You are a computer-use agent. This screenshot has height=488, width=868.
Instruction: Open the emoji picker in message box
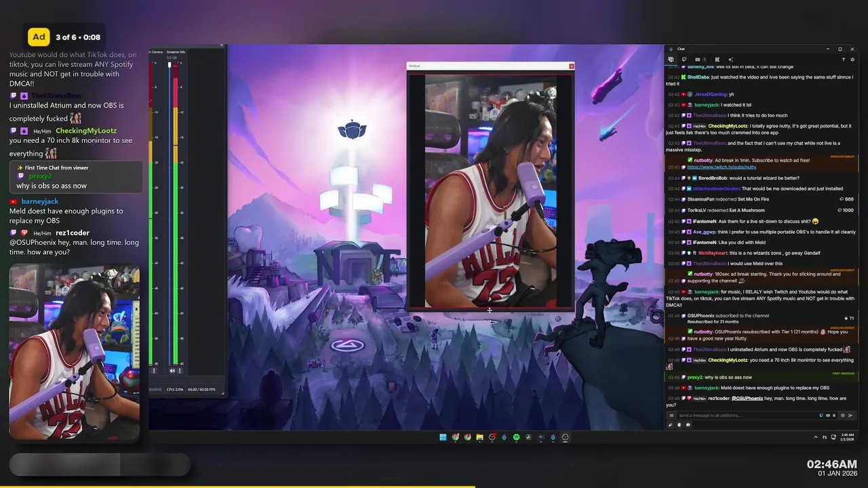coord(843,415)
